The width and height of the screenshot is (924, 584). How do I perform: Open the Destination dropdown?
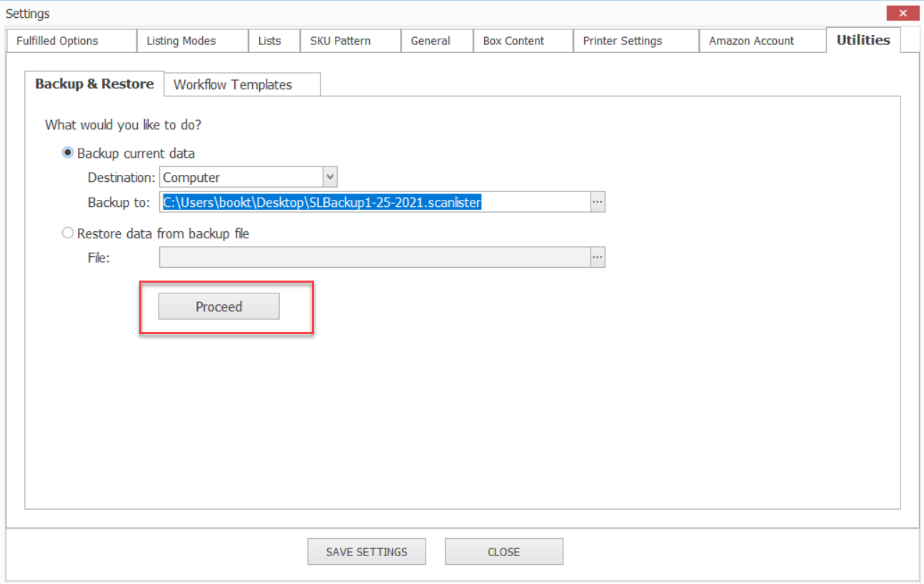(329, 177)
